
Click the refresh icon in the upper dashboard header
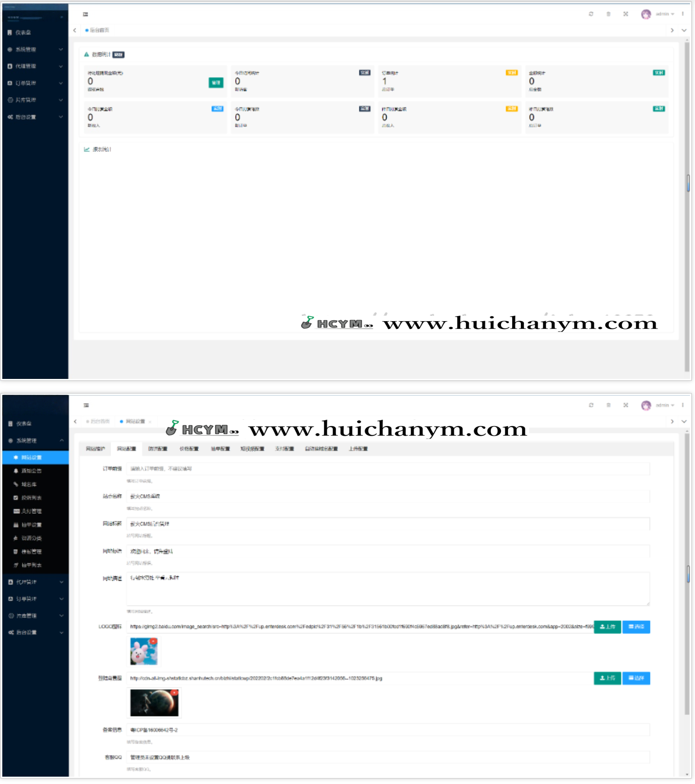[591, 14]
